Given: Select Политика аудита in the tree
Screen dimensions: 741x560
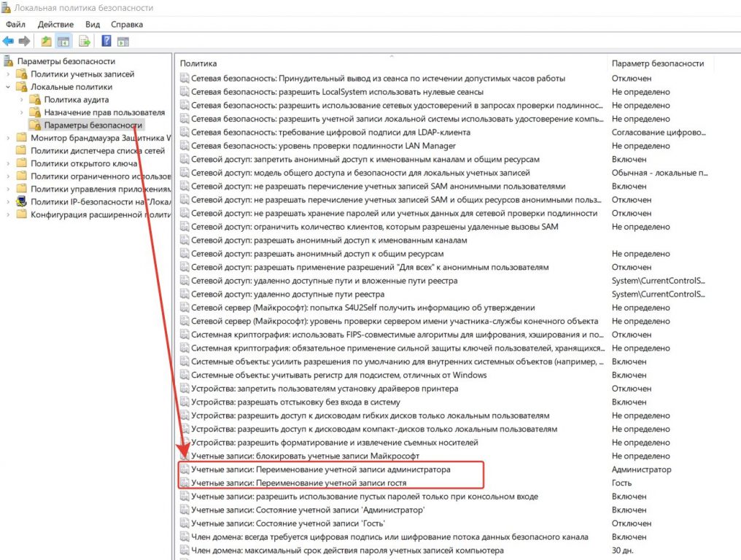Looking at the screenshot, I should [x=77, y=100].
